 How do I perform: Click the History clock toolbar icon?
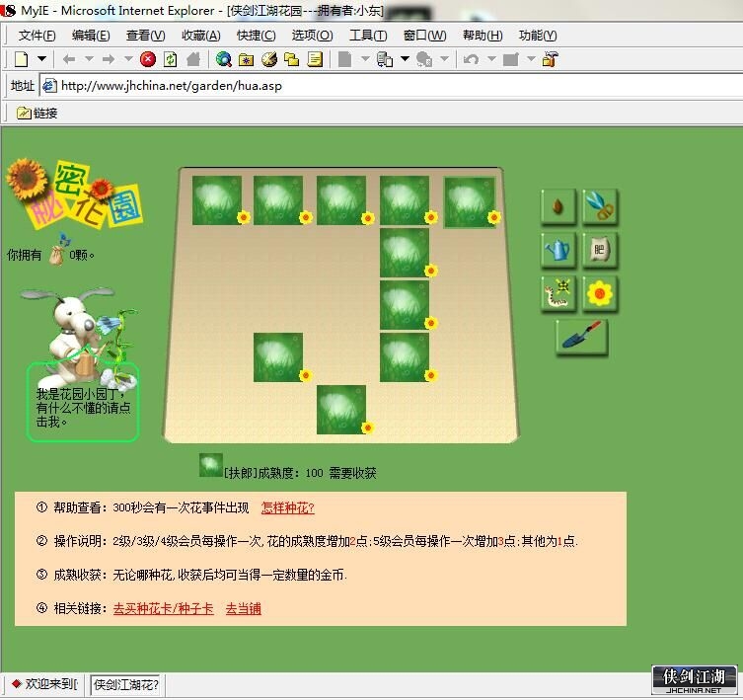[x=269, y=59]
